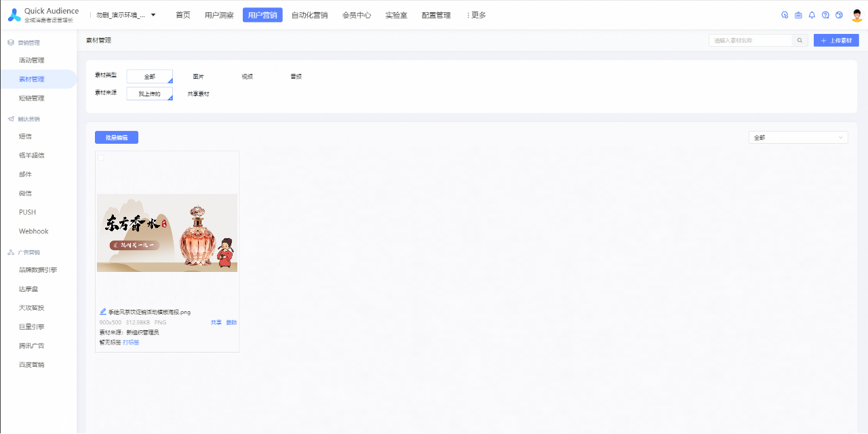Viewport: 868px width, 434px height.
Task: Click the 共享 link on the material card
Action: point(216,322)
